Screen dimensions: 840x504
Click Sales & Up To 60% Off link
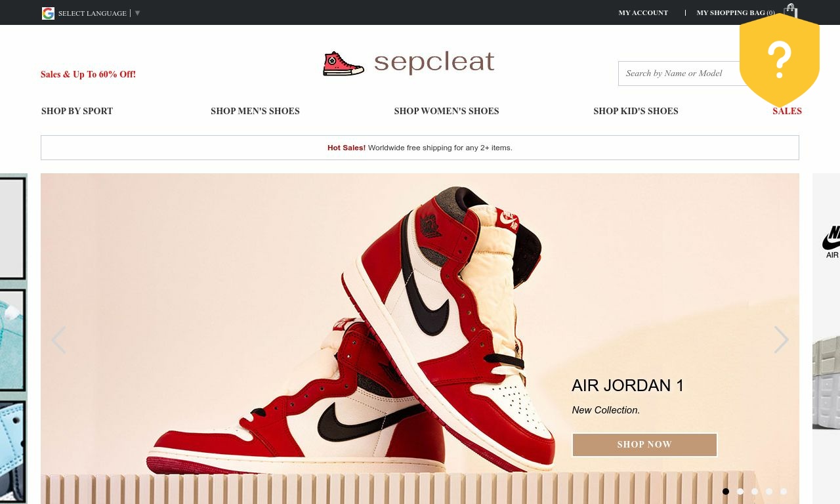pos(88,74)
